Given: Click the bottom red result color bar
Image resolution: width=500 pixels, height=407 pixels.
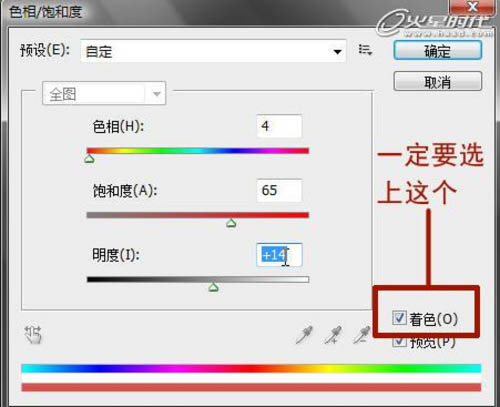Looking at the screenshot, I should coord(251,387).
